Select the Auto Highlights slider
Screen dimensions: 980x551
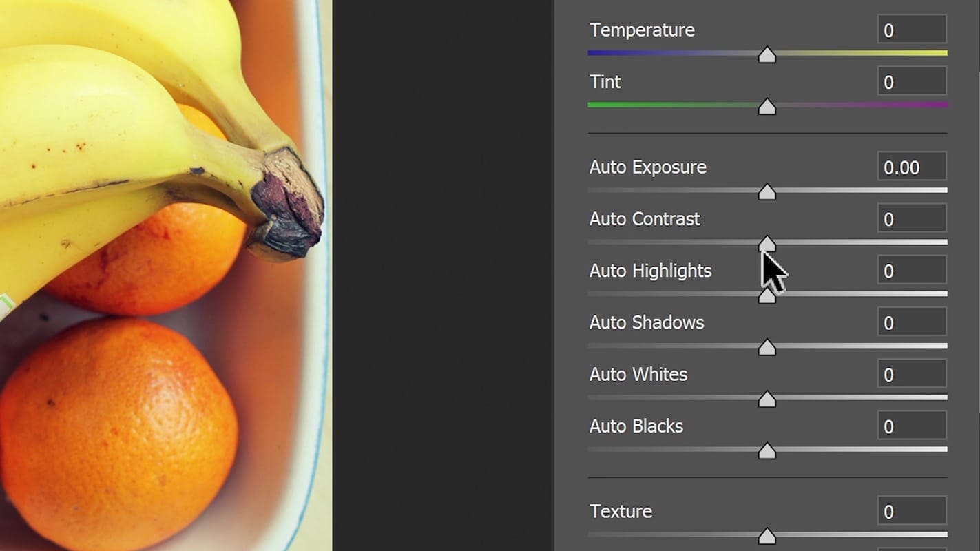click(x=767, y=297)
